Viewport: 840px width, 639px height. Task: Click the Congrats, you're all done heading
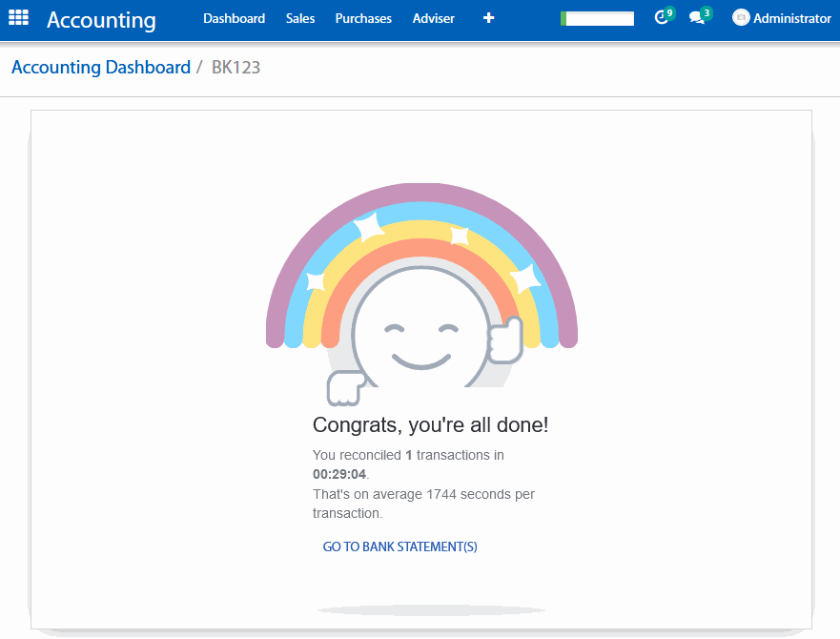pyautogui.click(x=430, y=425)
